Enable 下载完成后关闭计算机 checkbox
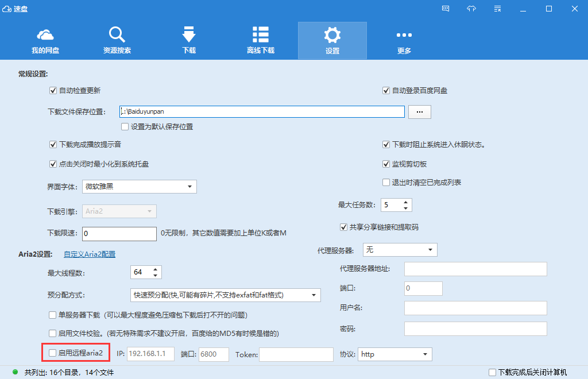Viewport: 588px width, 379px height. (492, 372)
